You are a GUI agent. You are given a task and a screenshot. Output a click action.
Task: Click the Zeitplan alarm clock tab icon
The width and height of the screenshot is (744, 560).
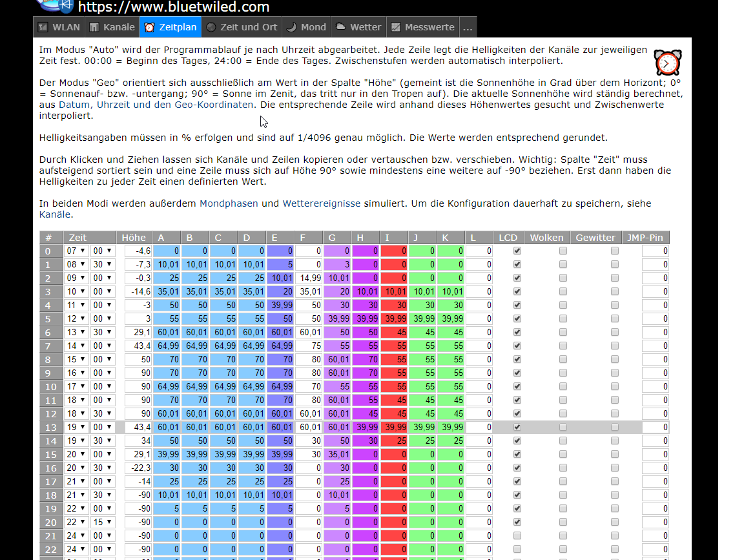(x=149, y=27)
